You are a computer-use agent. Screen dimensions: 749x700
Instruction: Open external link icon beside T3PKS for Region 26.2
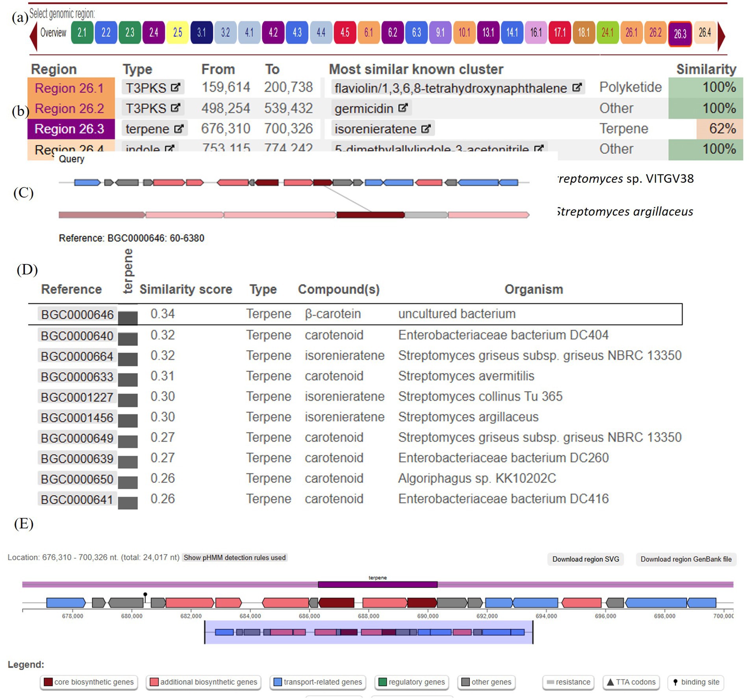click(x=175, y=108)
